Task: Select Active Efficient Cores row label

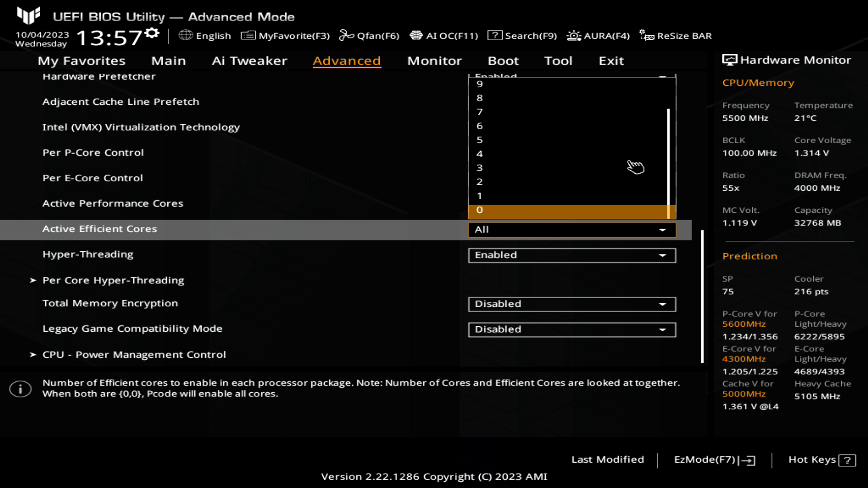Action: pyautogui.click(x=99, y=229)
